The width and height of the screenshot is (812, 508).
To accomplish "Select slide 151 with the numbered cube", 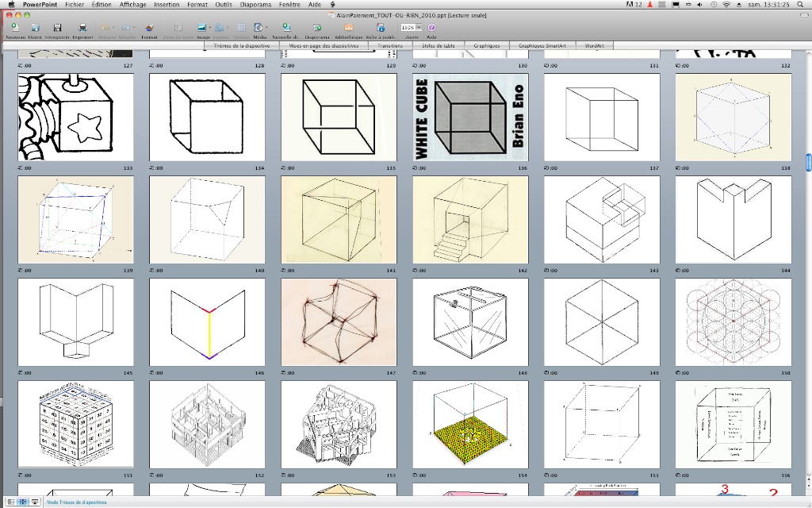I will 75,425.
